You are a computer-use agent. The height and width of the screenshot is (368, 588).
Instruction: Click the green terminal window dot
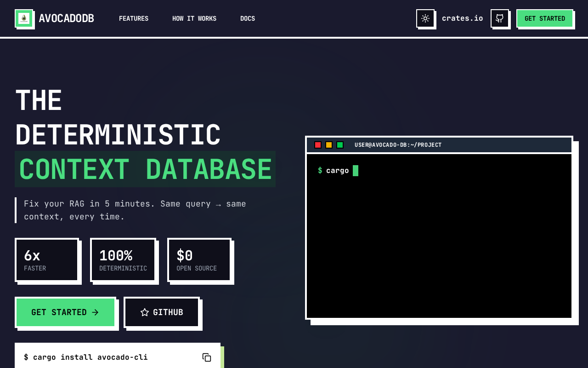pos(340,145)
